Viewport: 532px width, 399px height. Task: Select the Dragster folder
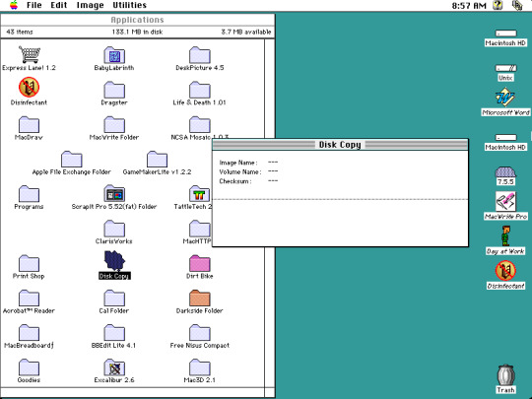(114, 90)
